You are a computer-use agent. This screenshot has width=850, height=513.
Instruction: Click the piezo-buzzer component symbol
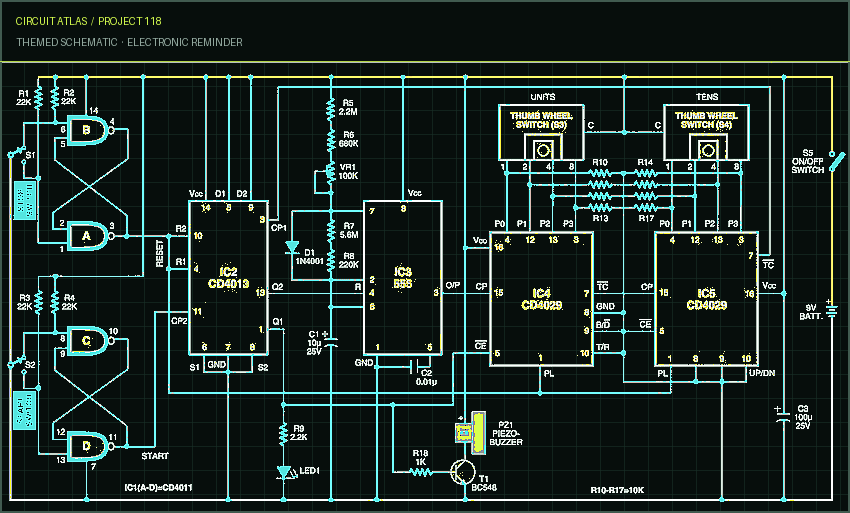click(471, 432)
